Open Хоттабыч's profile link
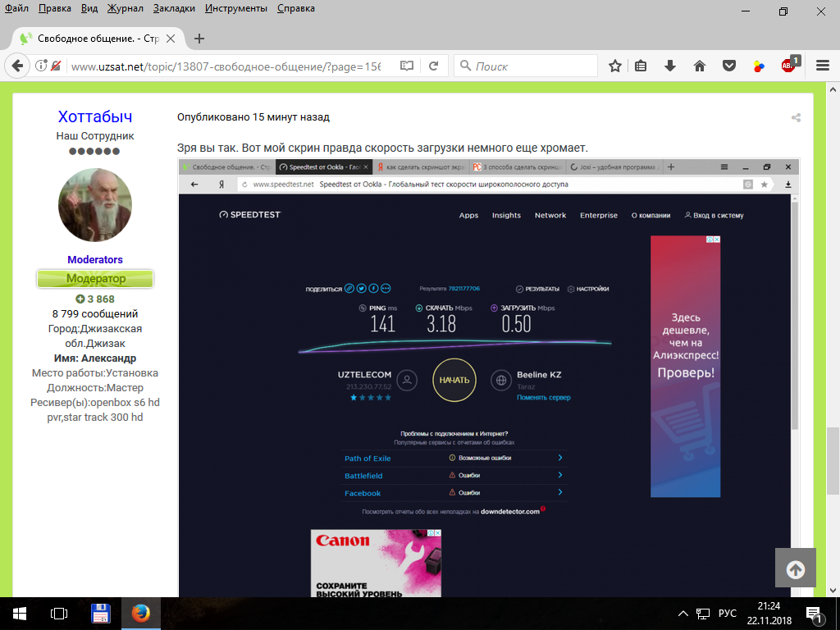 coord(95,116)
